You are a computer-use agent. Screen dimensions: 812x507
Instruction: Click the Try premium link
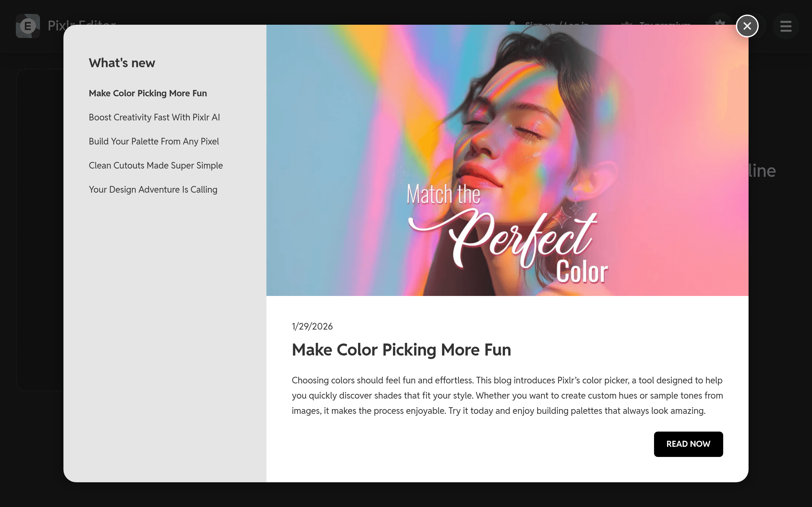665,23
